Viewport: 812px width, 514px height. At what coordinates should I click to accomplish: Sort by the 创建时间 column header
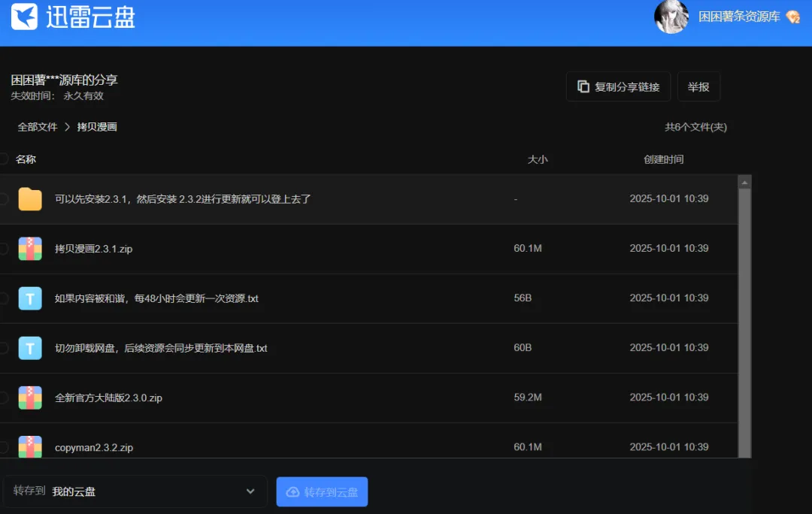663,159
